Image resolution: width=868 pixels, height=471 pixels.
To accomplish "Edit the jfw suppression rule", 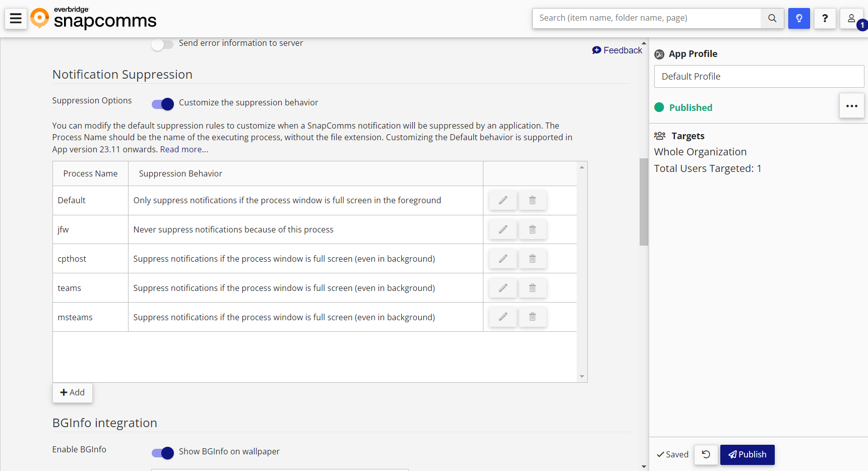I will click(503, 229).
